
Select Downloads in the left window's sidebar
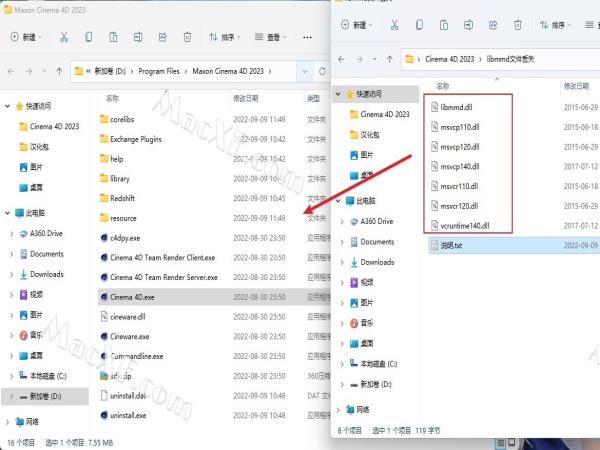(46, 274)
